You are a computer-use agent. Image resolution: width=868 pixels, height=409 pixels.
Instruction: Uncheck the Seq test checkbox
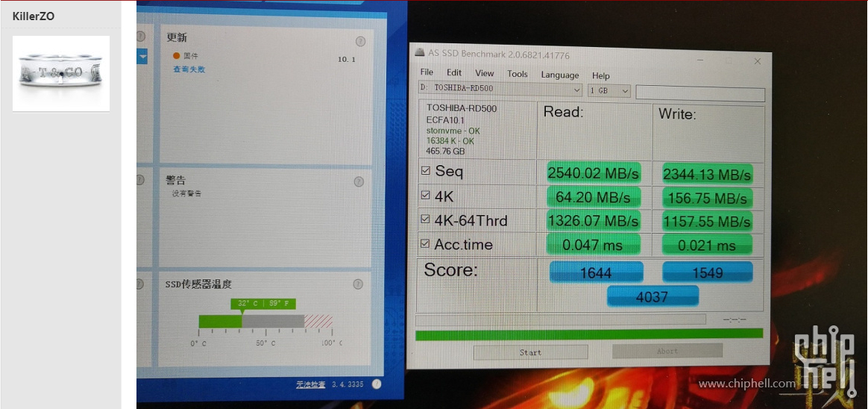coord(425,171)
